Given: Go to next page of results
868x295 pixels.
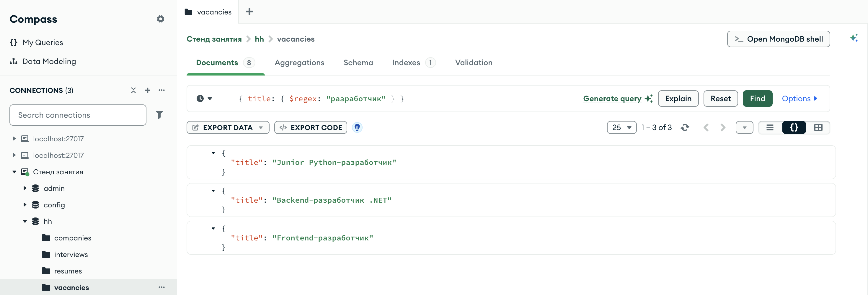Looking at the screenshot, I should click(x=722, y=128).
